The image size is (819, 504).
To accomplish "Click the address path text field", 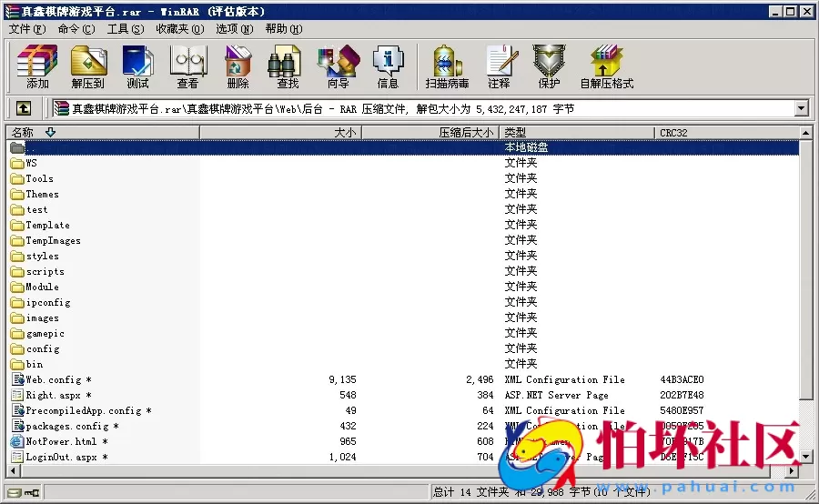I will pyautogui.click(x=423, y=108).
